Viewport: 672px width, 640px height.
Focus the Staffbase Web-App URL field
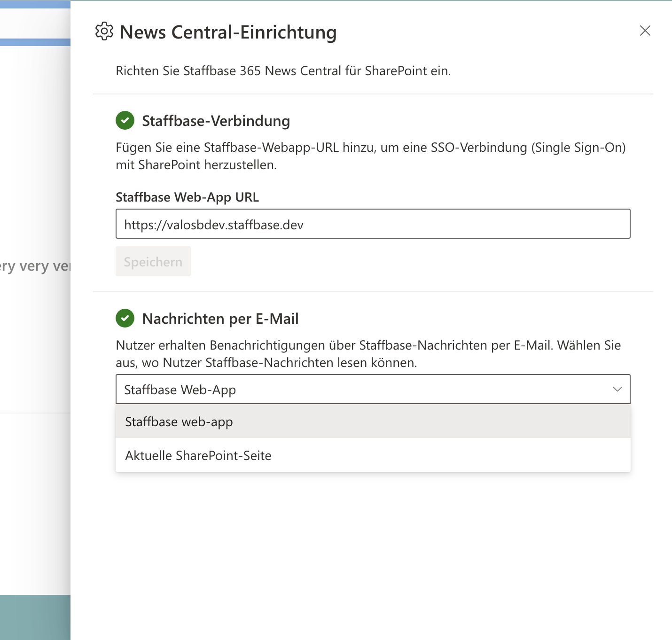pyautogui.click(x=373, y=224)
